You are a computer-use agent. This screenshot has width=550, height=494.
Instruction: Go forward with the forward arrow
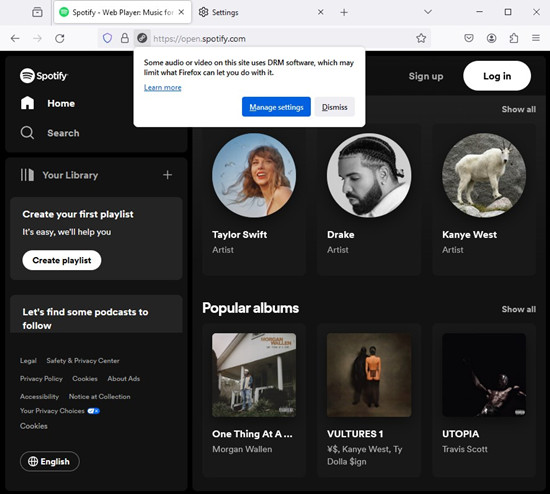click(x=37, y=38)
